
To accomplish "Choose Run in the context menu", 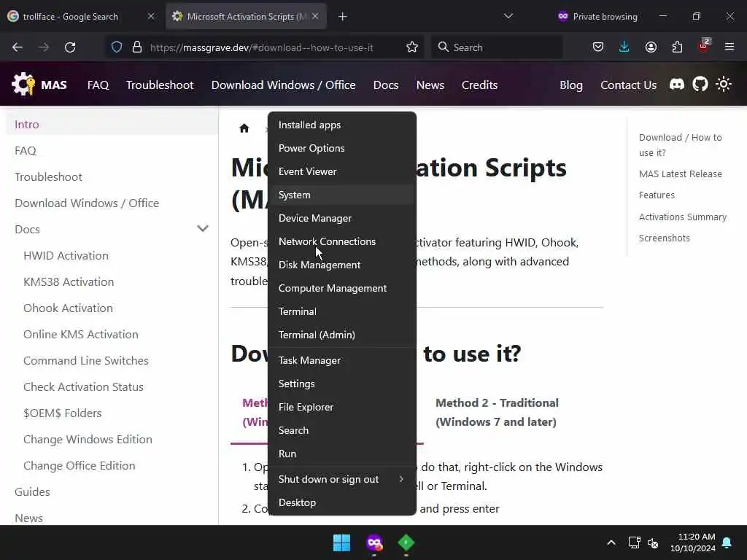I will click(341, 454).
